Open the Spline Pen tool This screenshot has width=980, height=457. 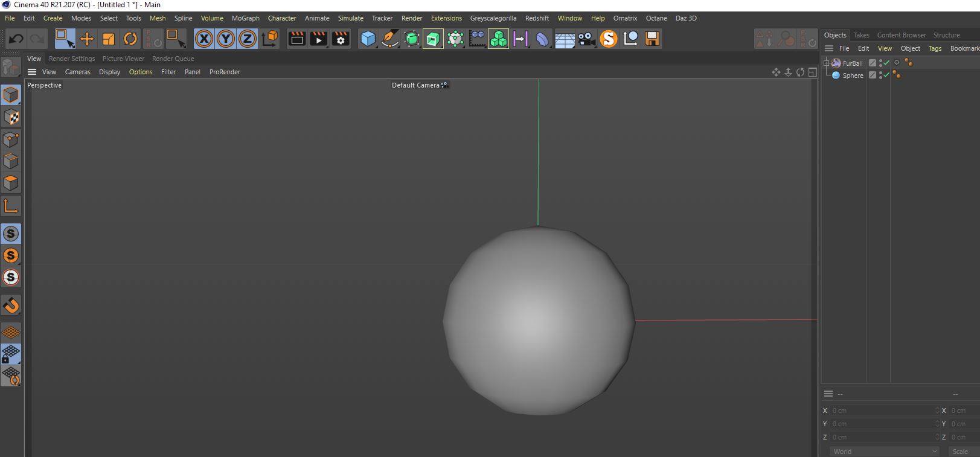[x=390, y=39]
